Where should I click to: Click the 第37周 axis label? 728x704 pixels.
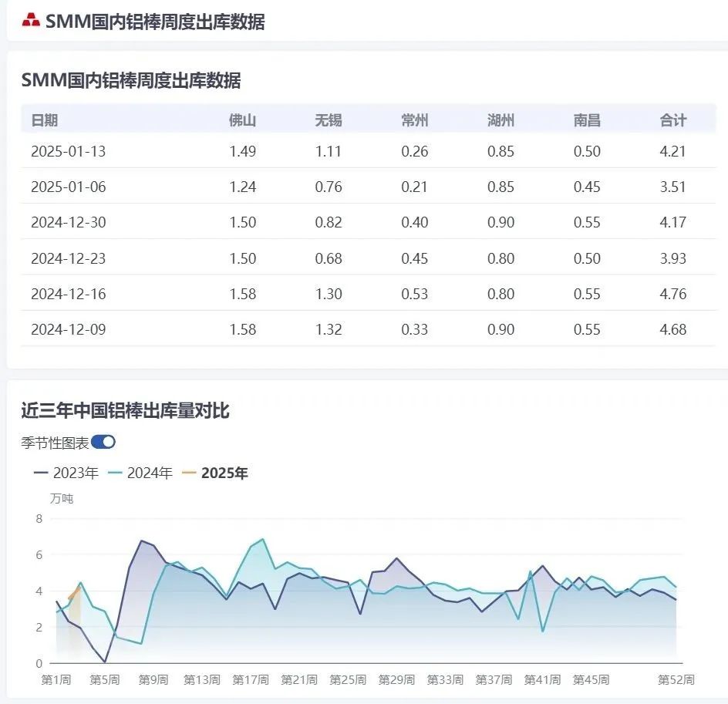[x=494, y=680]
